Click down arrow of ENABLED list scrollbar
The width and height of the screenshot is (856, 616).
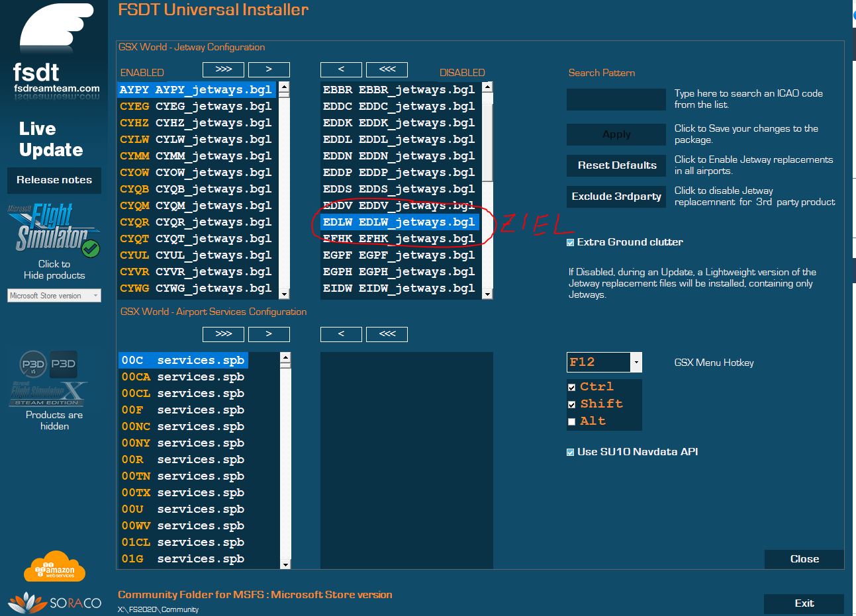tap(284, 294)
